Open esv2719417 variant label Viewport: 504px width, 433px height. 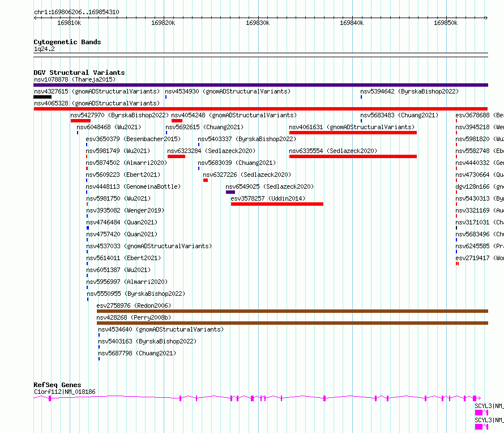click(480, 258)
